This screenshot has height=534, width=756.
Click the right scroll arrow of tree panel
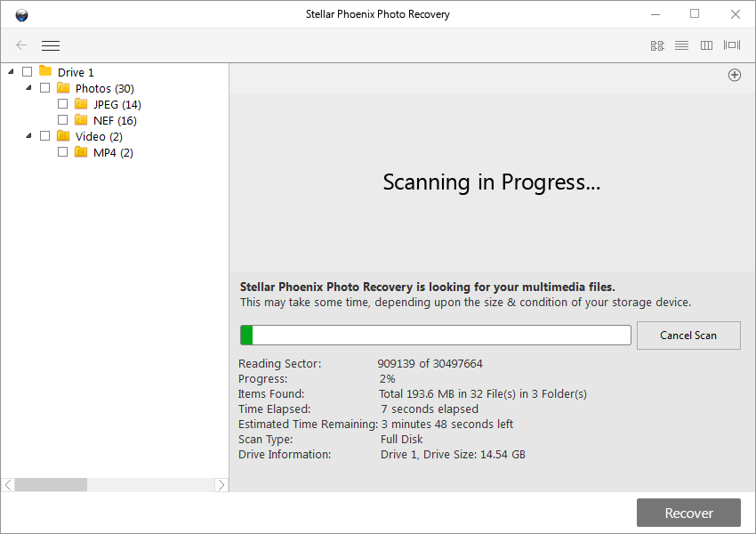coord(221,485)
